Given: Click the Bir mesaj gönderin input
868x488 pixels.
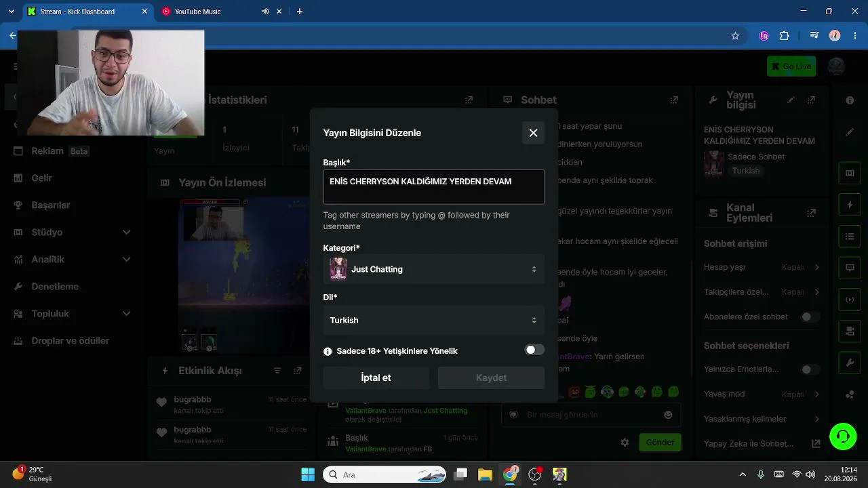Looking at the screenshot, I should tap(591, 415).
